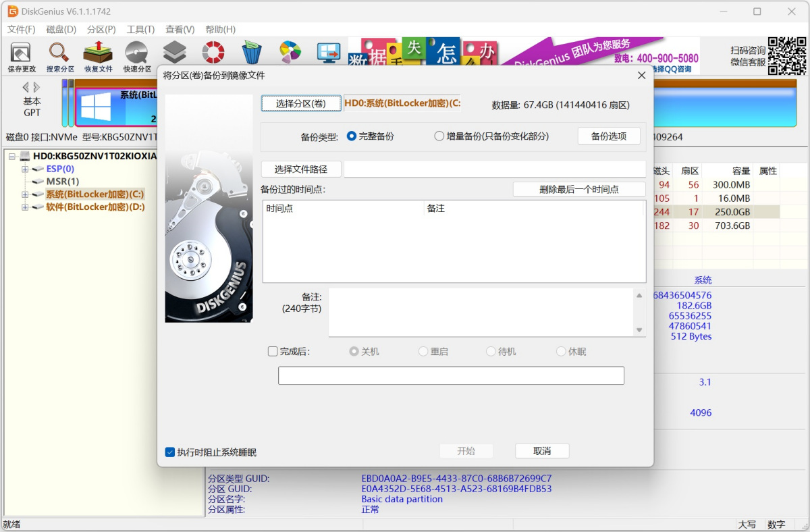Open the 工具(T) menu
The height and width of the screenshot is (532, 810).
[x=140, y=30]
